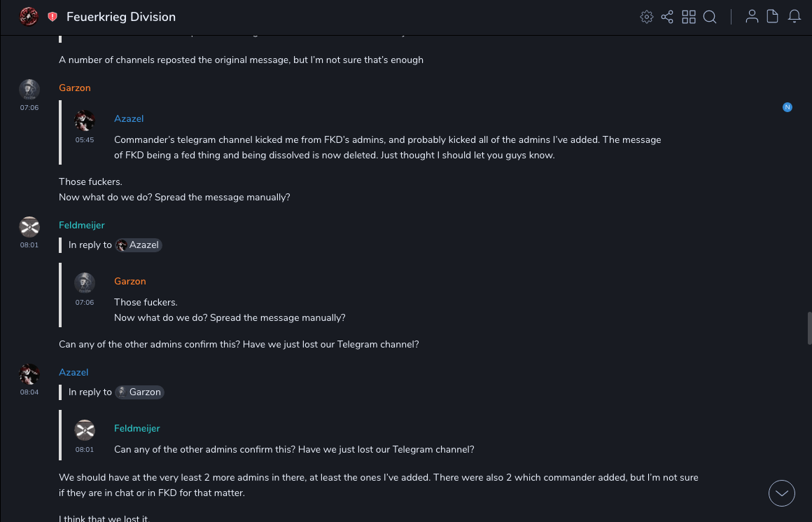Click the red shield encryption warning icon
This screenshot has height=522, width=812.
point(52,17)
